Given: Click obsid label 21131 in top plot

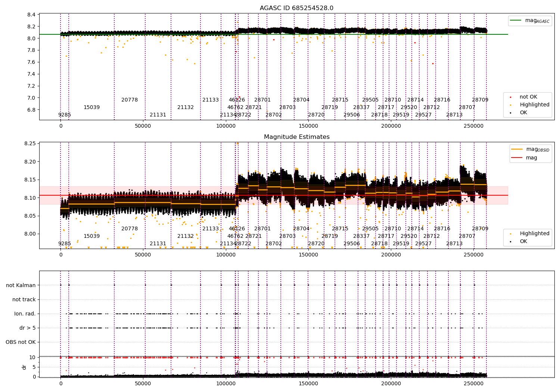Looking at the screenshot, I should 158,115.
